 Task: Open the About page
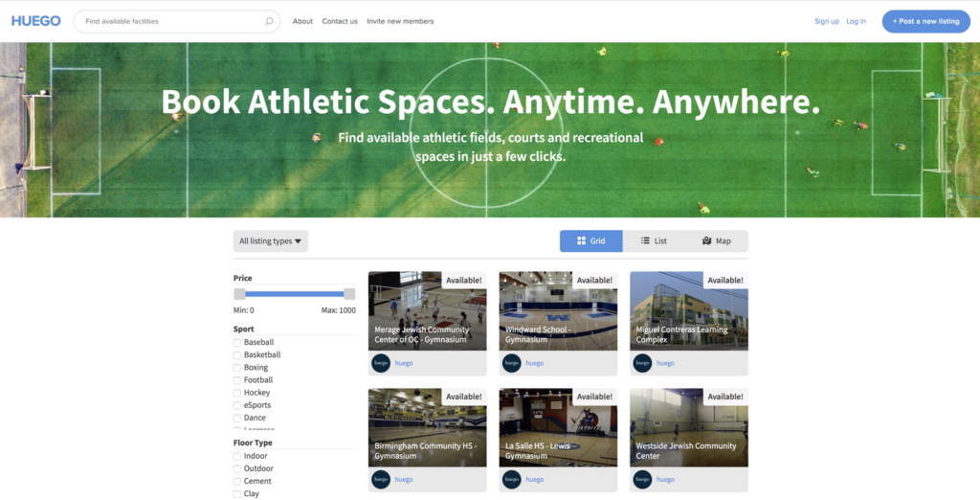click(302, 21)
